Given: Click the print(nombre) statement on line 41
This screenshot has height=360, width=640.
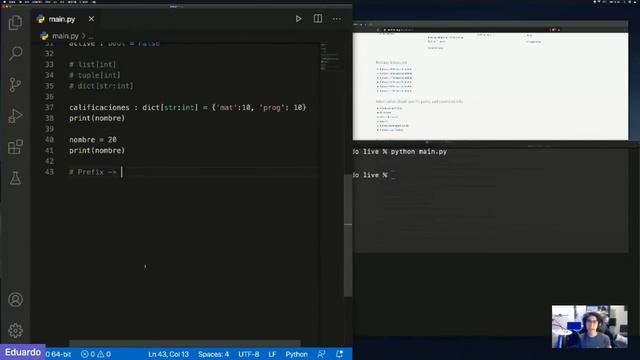Looking at the screenshot, I should coord(97,150).
